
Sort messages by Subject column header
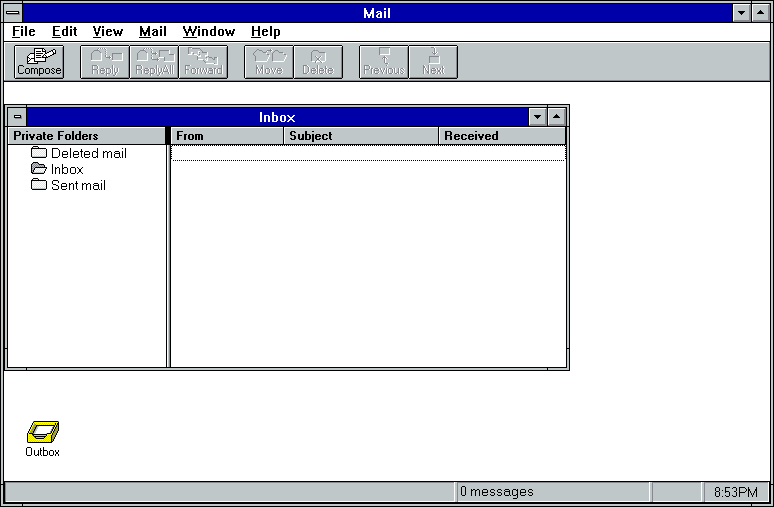point(361,136)
